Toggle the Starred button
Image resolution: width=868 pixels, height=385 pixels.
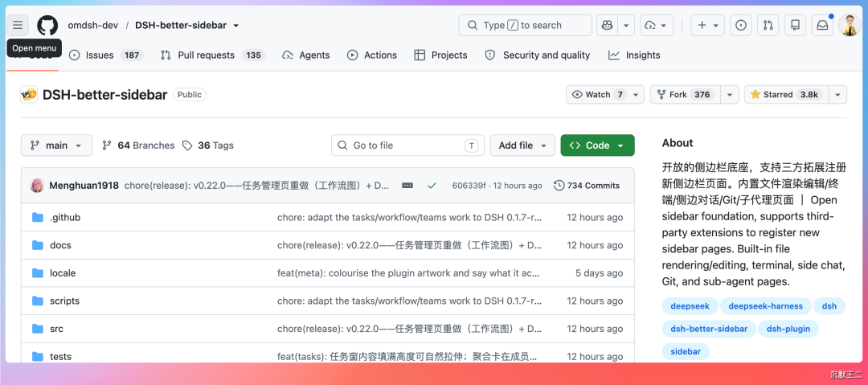pos(786,95)
